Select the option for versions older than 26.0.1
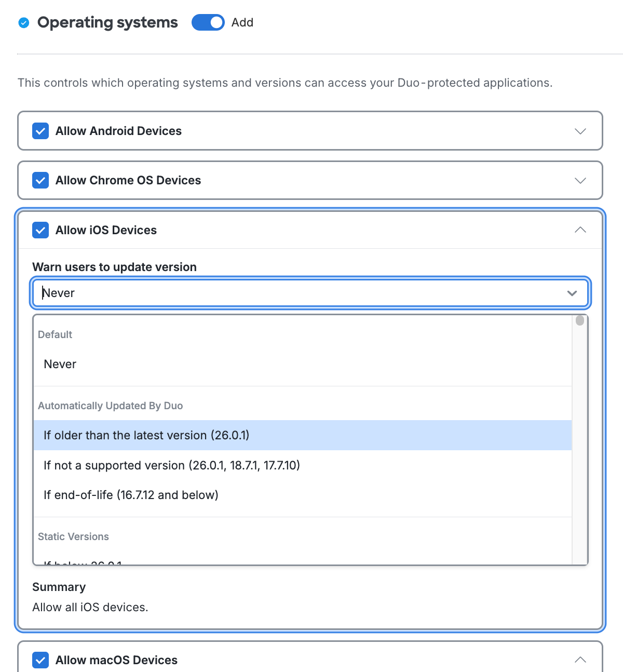 pos(145,435)
